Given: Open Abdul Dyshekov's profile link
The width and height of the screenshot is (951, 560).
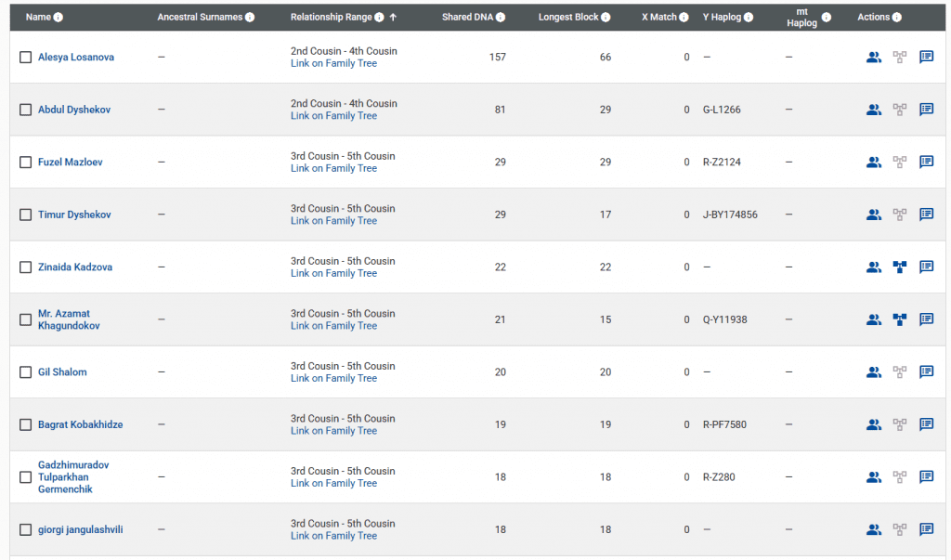Looking at the screenshot, I should pos(74,110).
